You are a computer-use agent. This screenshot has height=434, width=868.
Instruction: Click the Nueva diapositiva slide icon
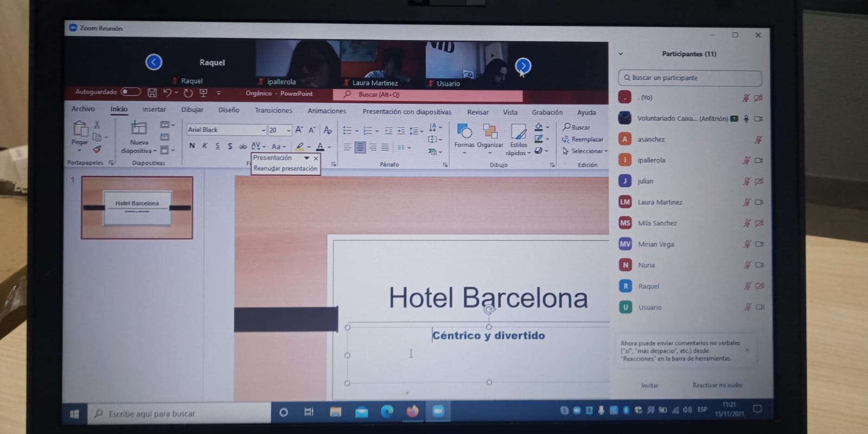[139, 128]
